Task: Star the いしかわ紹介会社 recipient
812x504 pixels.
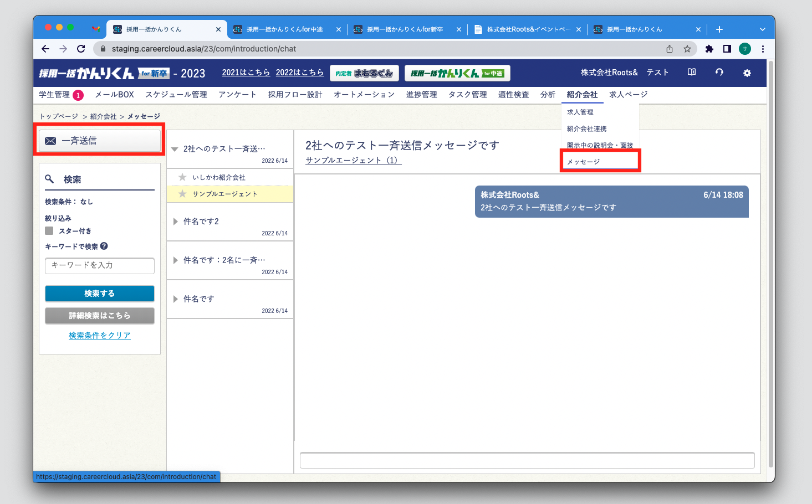Action: [182, 177]
